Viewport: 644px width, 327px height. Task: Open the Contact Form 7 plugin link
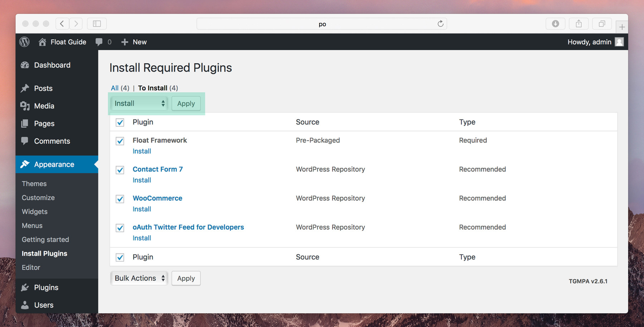[157, 169]
